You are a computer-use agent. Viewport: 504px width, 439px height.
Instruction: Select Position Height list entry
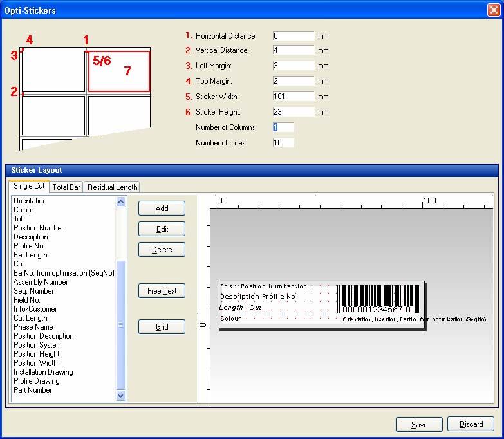coord(36,354)
